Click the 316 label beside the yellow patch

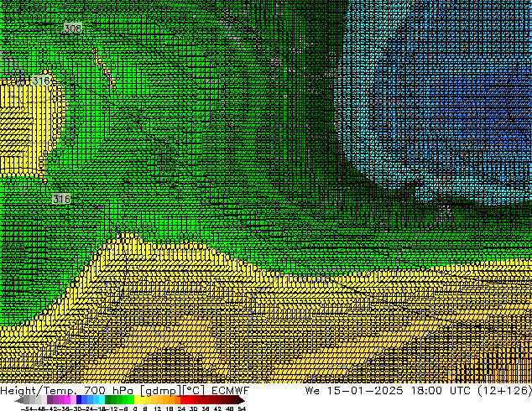pyautogui.click(x=41, y=81)
